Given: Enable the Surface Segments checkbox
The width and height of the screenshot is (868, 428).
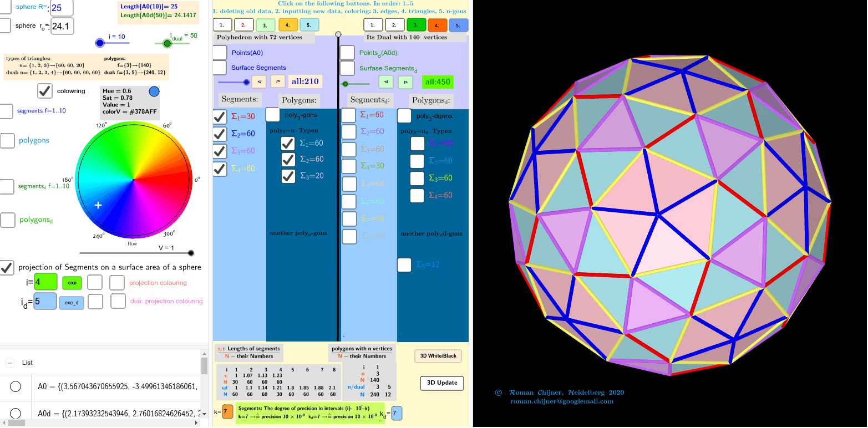Looking at the screenshot, I should [219, 68].
